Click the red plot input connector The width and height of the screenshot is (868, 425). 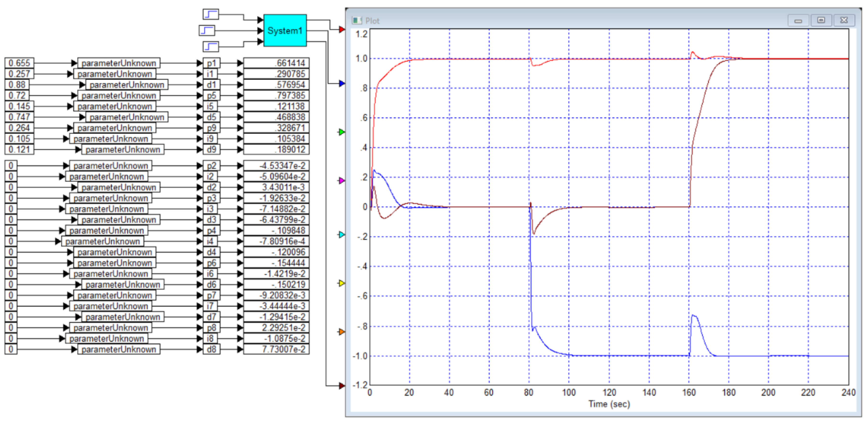pyautogui.click(x=342, y=30)
